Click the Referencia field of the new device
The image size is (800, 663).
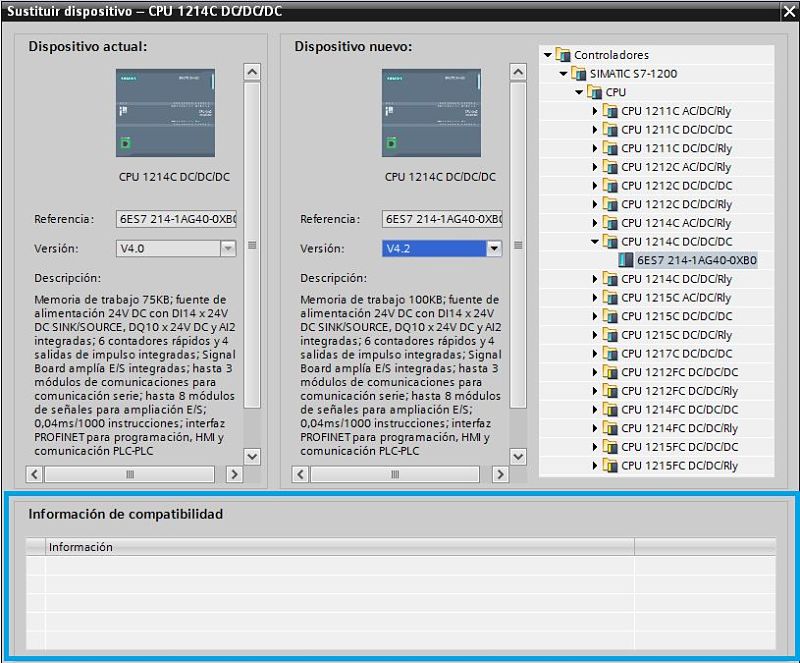(x=442, y=219)
